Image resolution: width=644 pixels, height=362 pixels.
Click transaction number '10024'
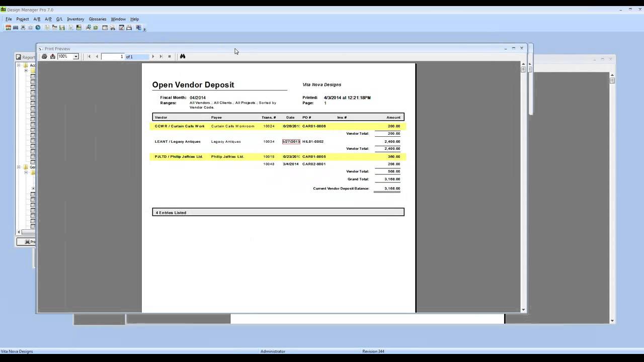(269, 126)
